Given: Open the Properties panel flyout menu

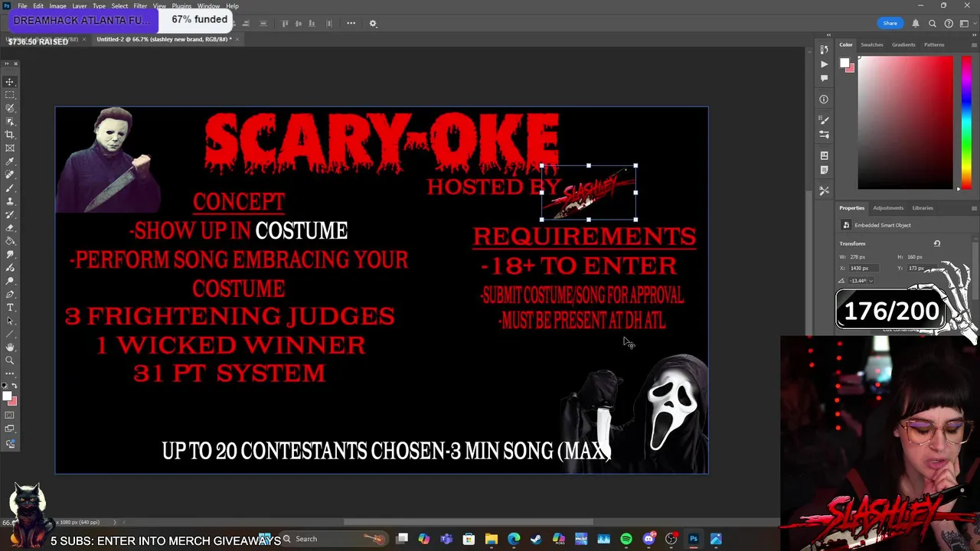Looking at the screenshot, I should (973, 208).
